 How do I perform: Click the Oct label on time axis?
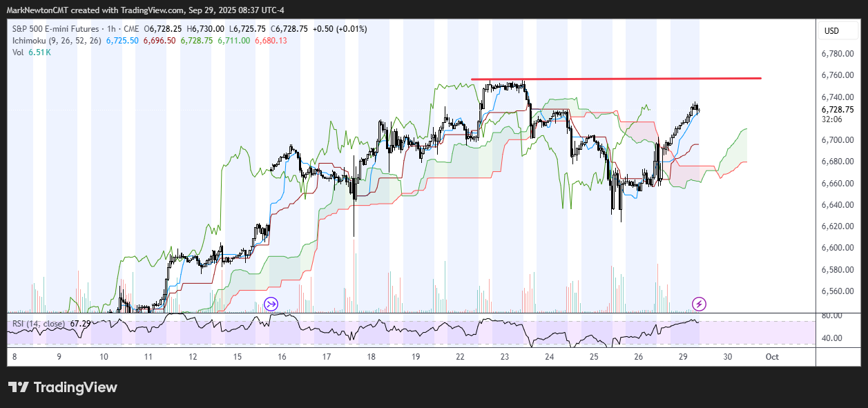[x=773, y=357]
